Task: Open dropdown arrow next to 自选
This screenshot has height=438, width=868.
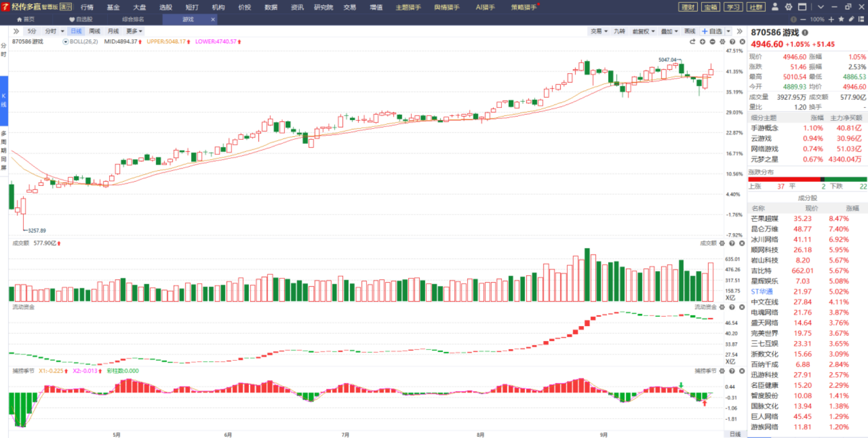Action: (729, 31)
